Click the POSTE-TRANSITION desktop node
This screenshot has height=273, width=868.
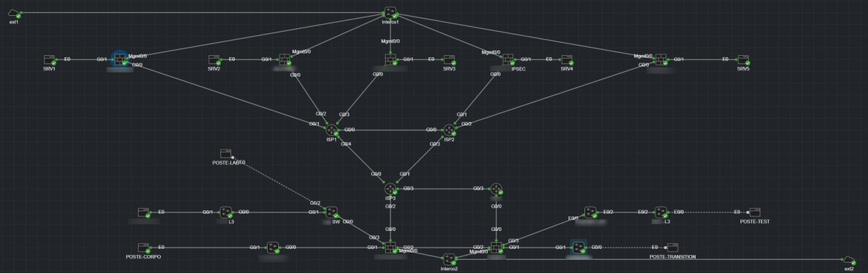672,248
